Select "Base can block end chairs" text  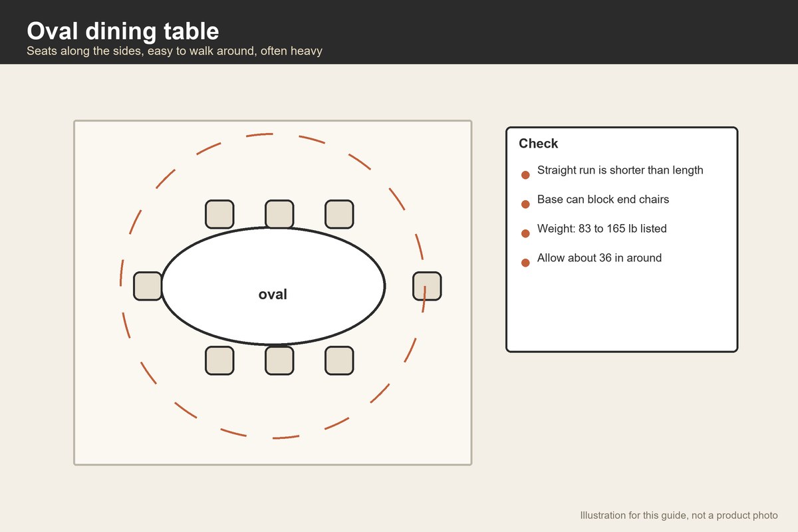[603, 199]
